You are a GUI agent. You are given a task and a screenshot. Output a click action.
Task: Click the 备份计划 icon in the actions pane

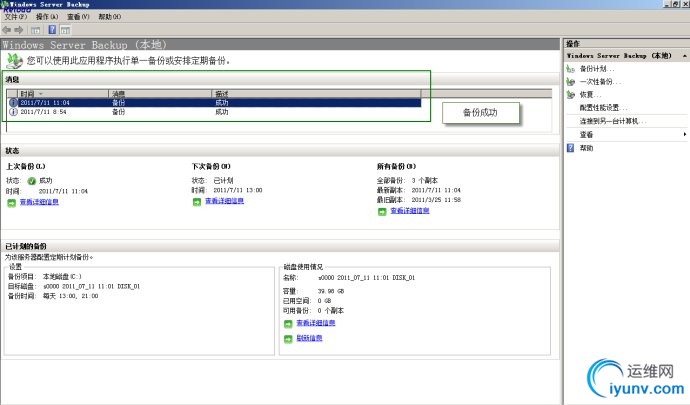pos(571,69)
